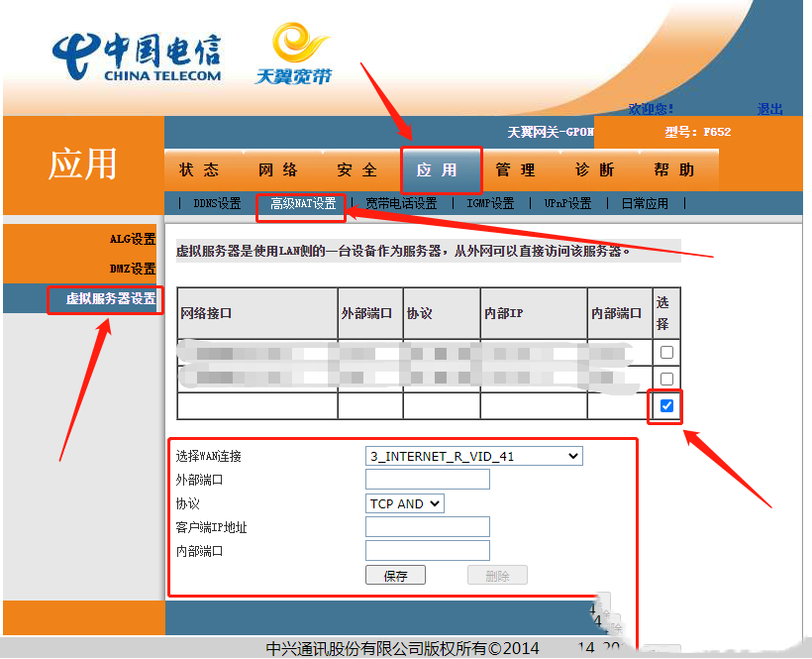The image size is (812, 659).
Task: Focus the 客户端IP地址 input field
Action: coord(428,526)
